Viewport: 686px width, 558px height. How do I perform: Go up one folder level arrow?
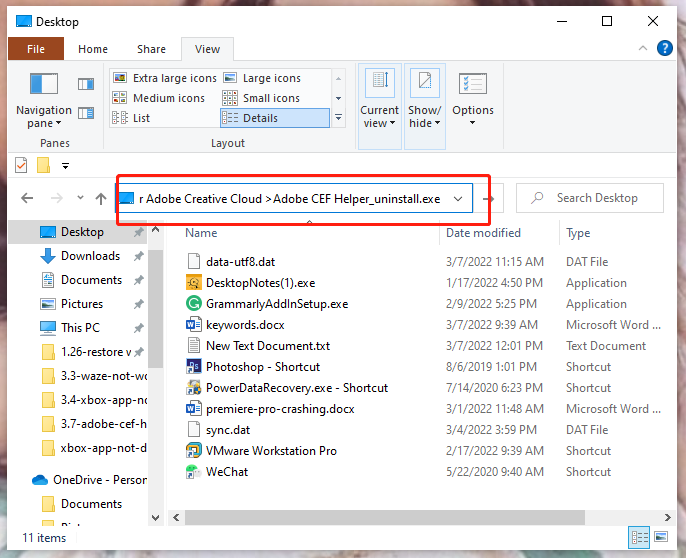click(x=101, y=199)
